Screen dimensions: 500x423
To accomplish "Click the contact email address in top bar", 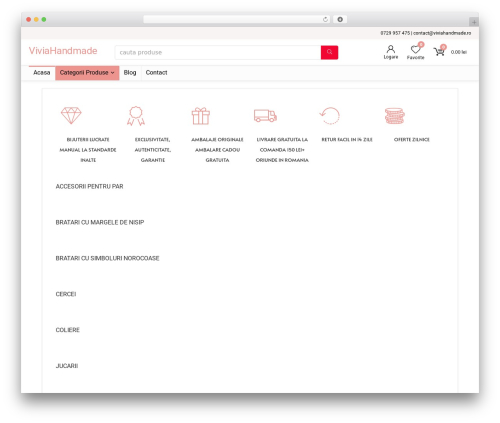I will [442, 33].
